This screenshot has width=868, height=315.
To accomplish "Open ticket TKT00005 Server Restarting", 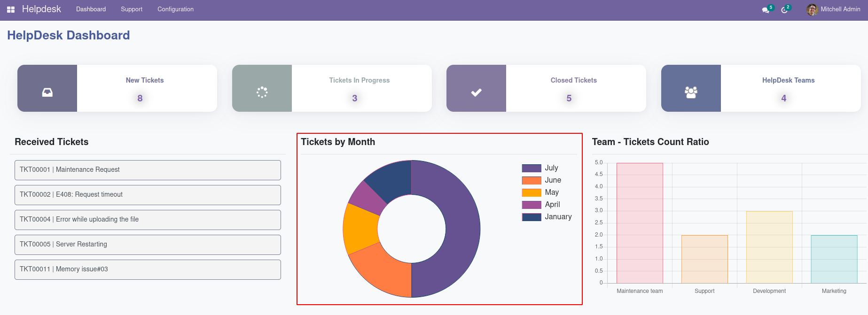I will coord(148,245).
